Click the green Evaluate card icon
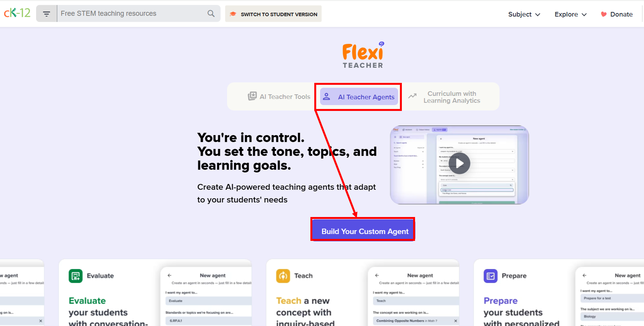Image resolution: width=644 pixels, height=326 pixels. point(76,276)
